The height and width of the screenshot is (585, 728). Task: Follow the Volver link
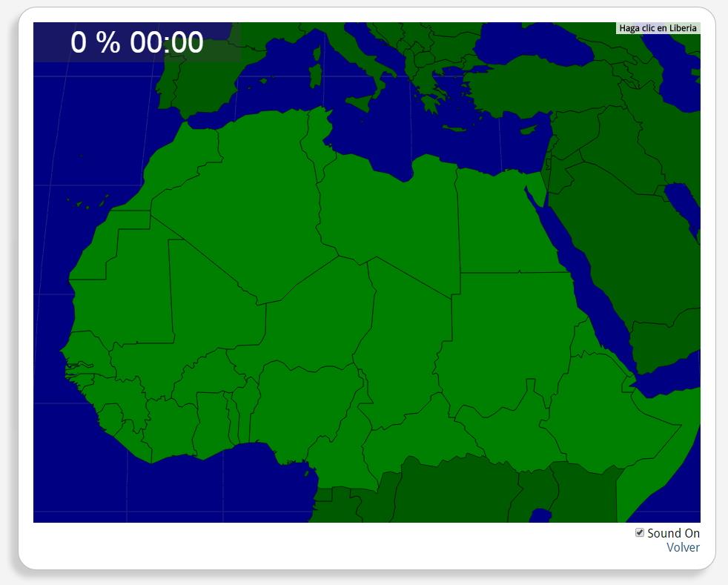pyautogui.click(x=683, y=547)
